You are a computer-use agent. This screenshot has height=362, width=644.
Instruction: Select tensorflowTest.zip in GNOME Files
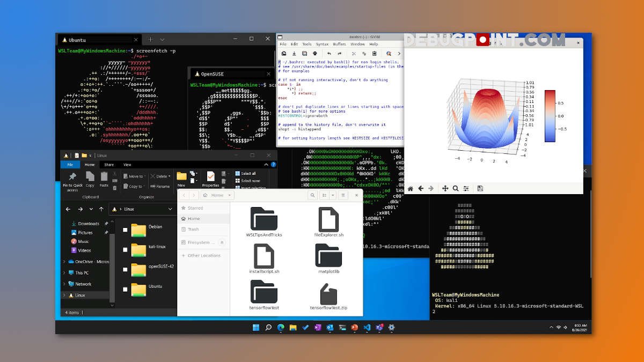(328, 297)
